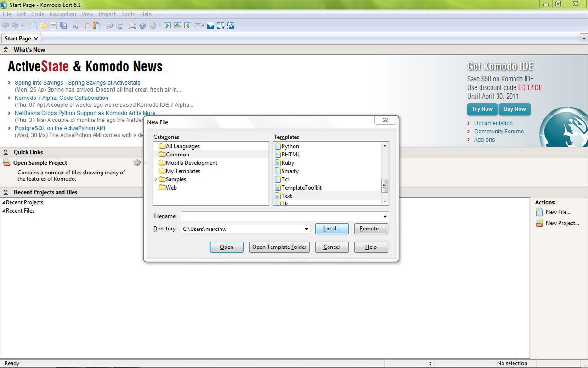Click the gray round globe toolbar icon
The width and height of the screenshot is (588, 368).
click(x=153, y=26)
